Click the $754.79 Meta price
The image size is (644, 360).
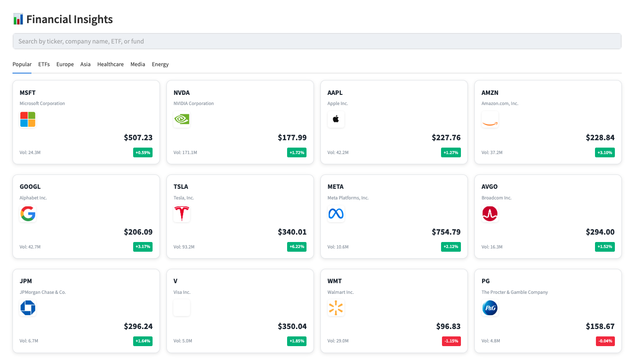point(446,232)
